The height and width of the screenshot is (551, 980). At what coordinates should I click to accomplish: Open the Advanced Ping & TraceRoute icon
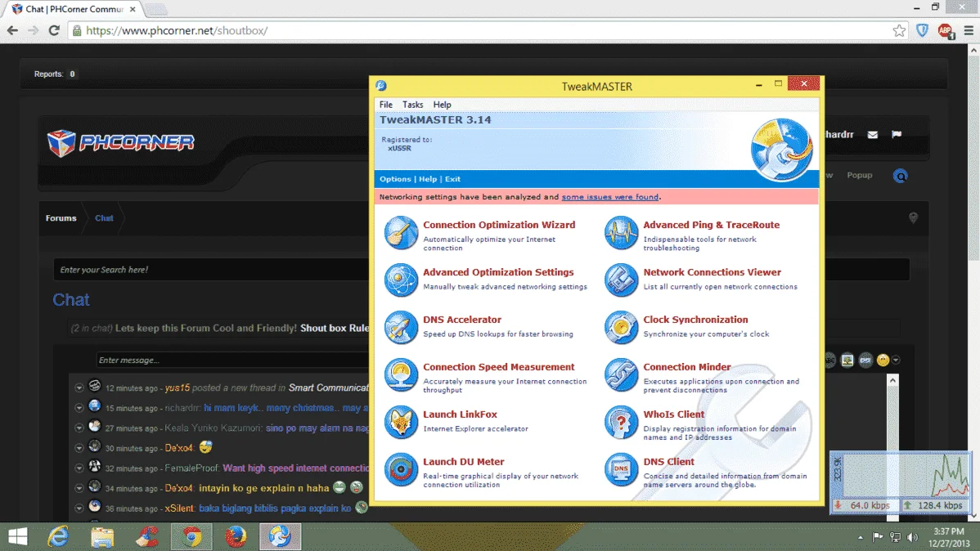coord(621,232)
